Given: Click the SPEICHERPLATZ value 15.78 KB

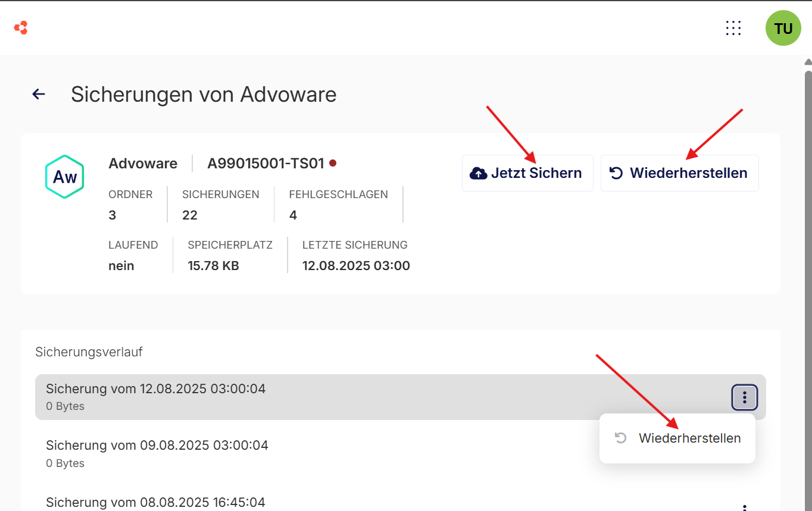Looking at the screenshot, I should 213,266.
